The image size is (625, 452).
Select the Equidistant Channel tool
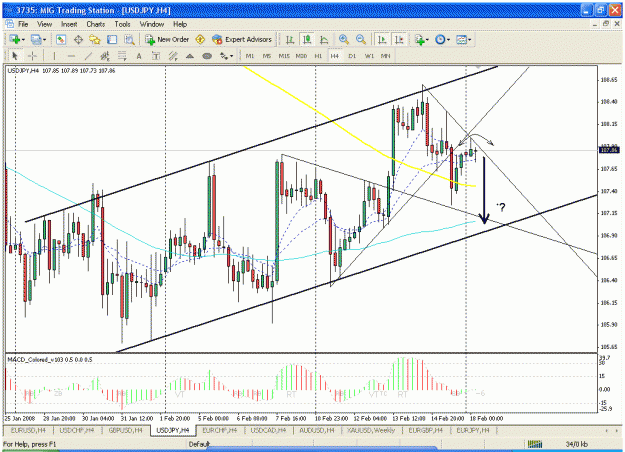pos(105,56)
